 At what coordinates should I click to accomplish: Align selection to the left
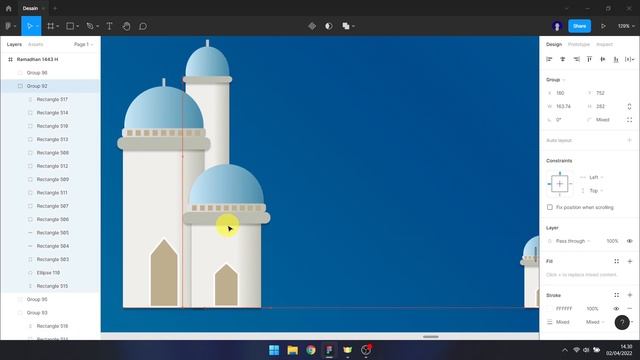549,59
